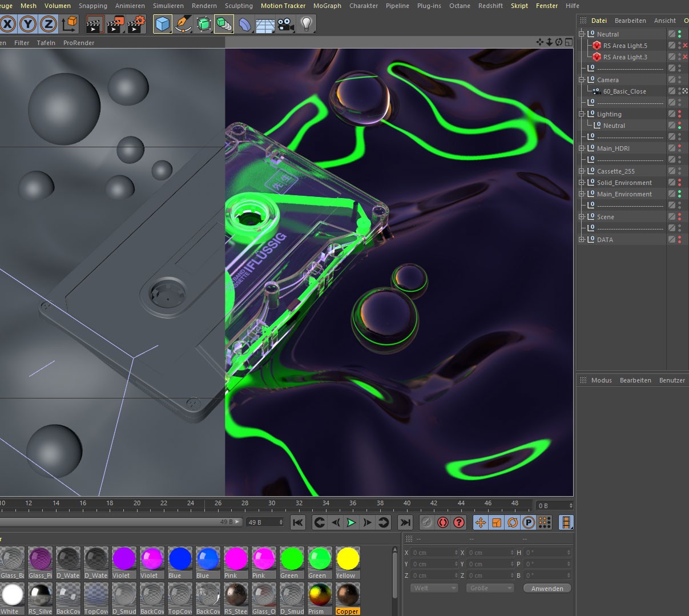Image resolution: width=689 pixels, height=616 pixels.
Task: Open the MoGraph menu
Action: 327,6
